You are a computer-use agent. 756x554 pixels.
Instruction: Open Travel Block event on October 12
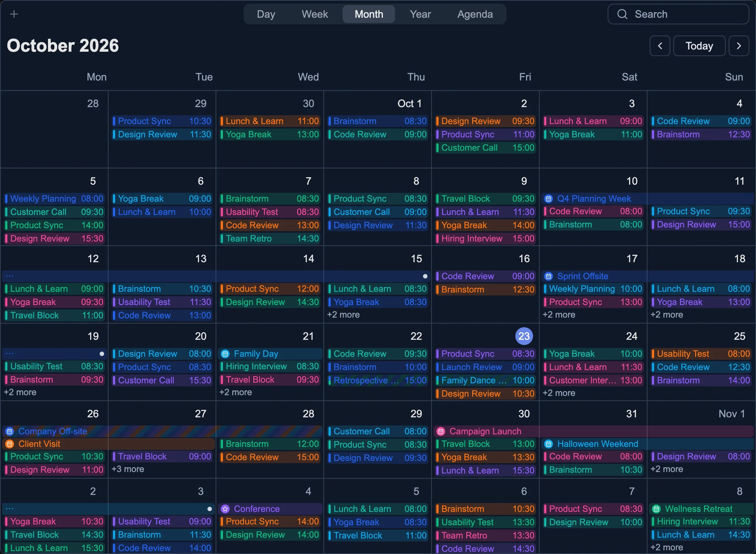54,315
